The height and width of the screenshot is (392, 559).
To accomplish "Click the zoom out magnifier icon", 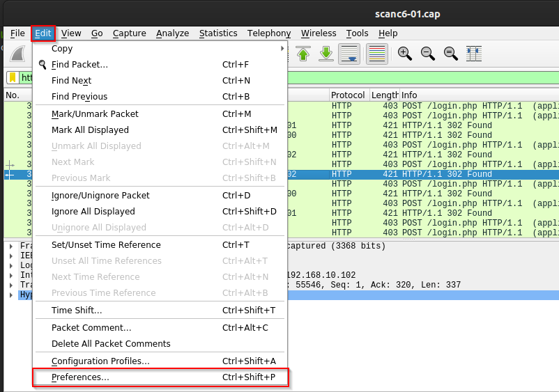I will click(427, 54).
